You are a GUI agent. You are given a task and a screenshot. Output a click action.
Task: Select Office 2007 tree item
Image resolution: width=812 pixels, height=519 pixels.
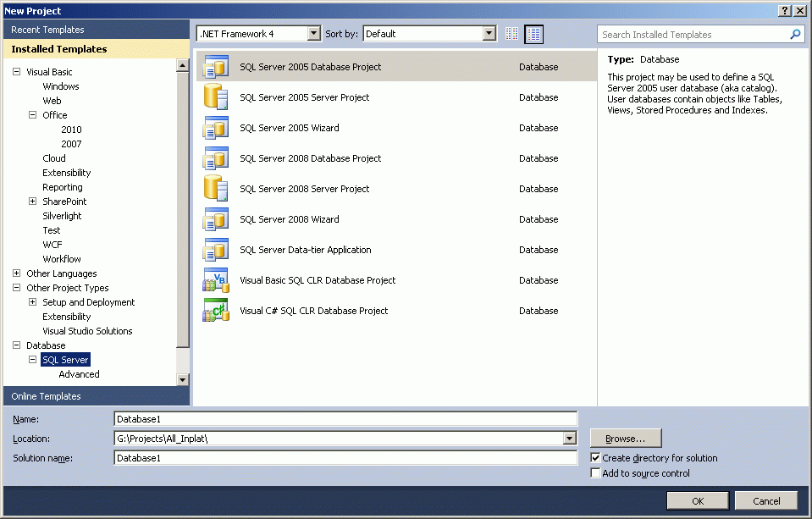pos(71,144)
